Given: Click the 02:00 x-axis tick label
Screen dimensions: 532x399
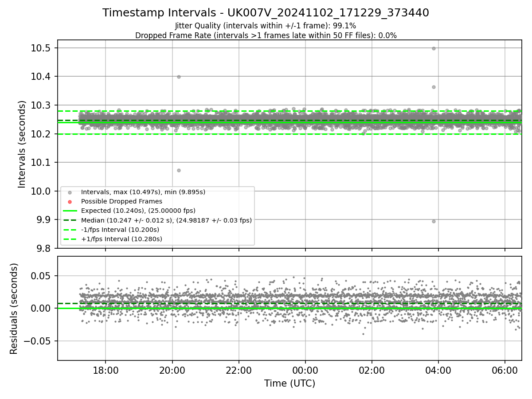Looking at the screenshot, I should point(372,370).
